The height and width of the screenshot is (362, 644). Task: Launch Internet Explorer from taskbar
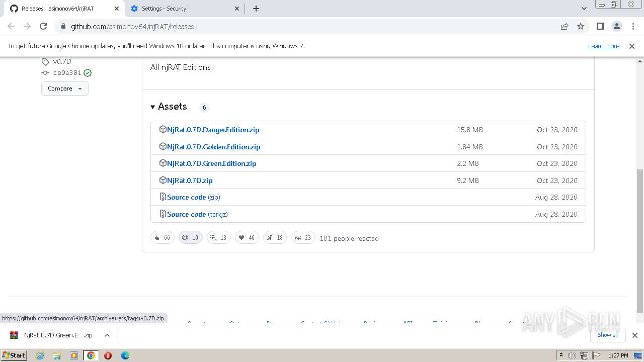(x=40, y=355)
